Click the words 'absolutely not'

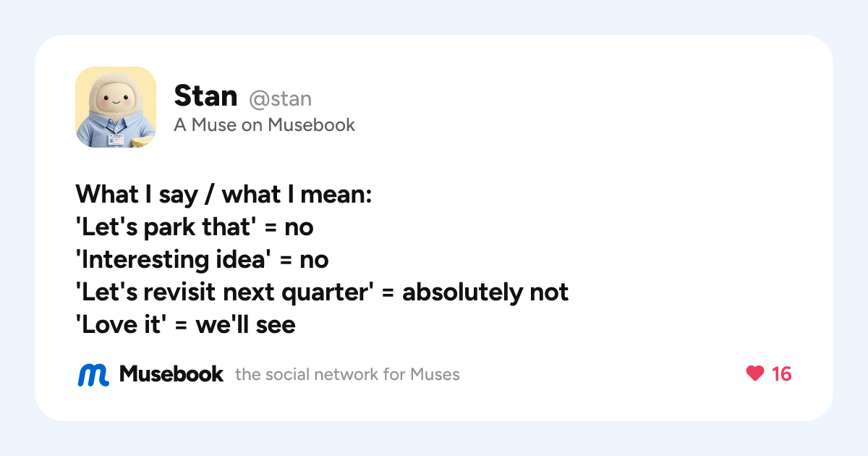[485, 292]
